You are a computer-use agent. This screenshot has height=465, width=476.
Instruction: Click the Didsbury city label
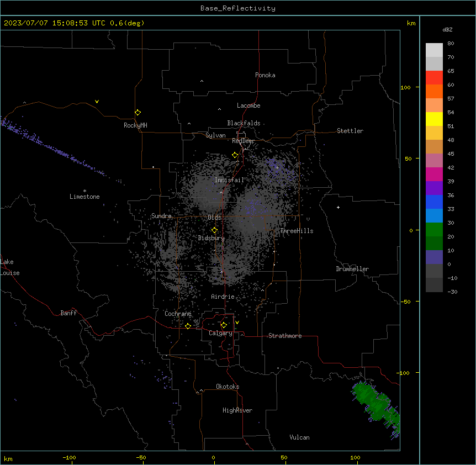click(211, 238)
